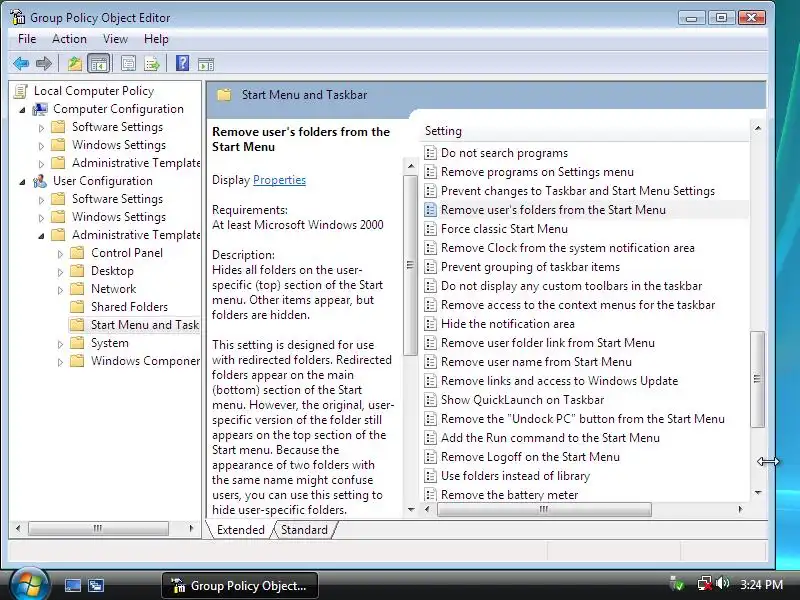Collapse the User Configuration node
Image resolution: width=800 pixels, height=600 pixels.
pos(22,182)
